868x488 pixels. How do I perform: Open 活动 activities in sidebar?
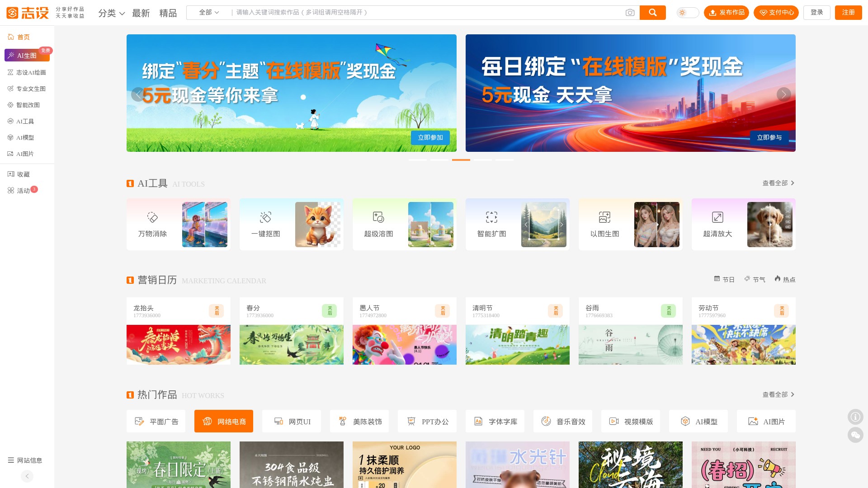23,191
